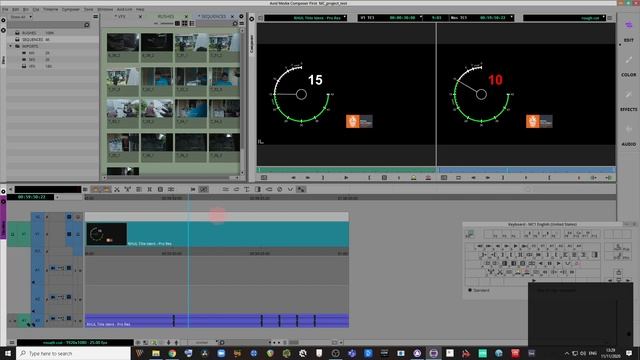Adjust the bin thumbnail size slider
This screenshot has width=640, height=360.
pos(166,24)
